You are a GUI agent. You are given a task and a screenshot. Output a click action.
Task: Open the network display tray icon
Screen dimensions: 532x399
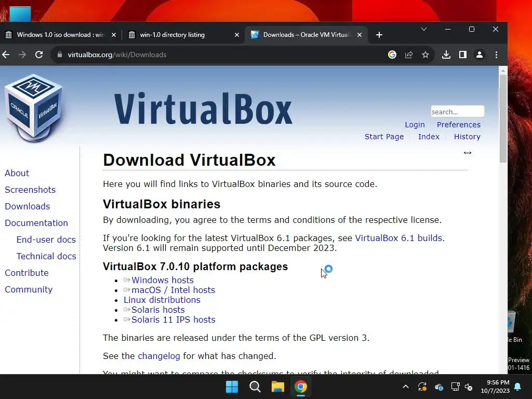pos(455,387)
